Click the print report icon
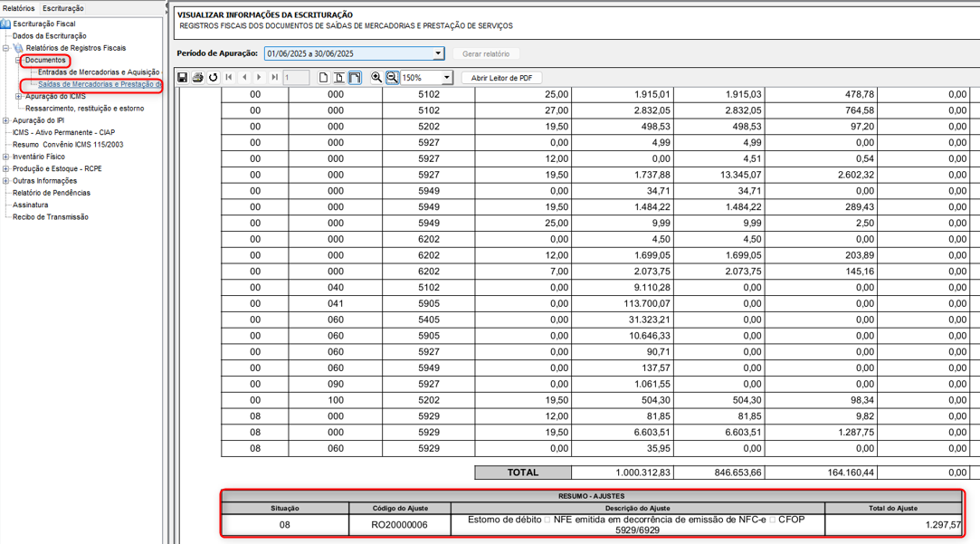Image resolution: width=980 pixels, height=544 pixels. coord(197,78)
